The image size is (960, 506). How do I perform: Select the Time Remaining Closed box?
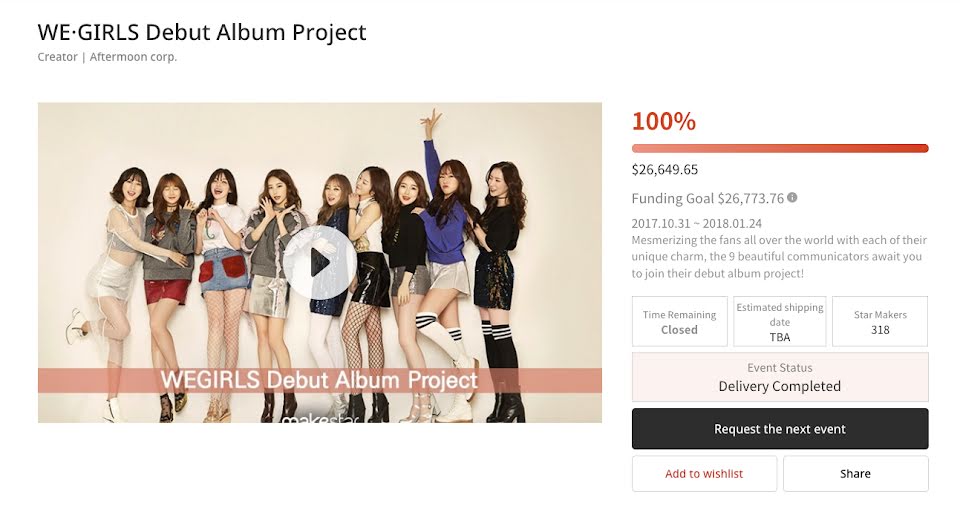680,322
